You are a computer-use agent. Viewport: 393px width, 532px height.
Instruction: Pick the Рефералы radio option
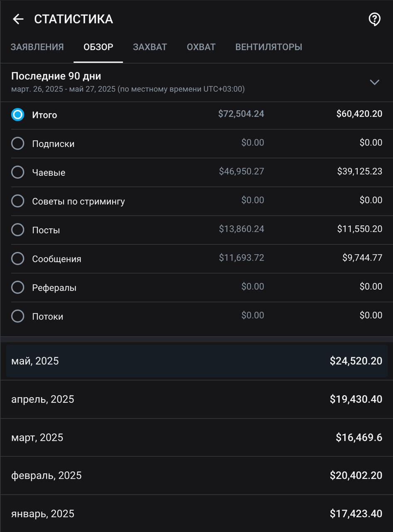pos(18,287)
